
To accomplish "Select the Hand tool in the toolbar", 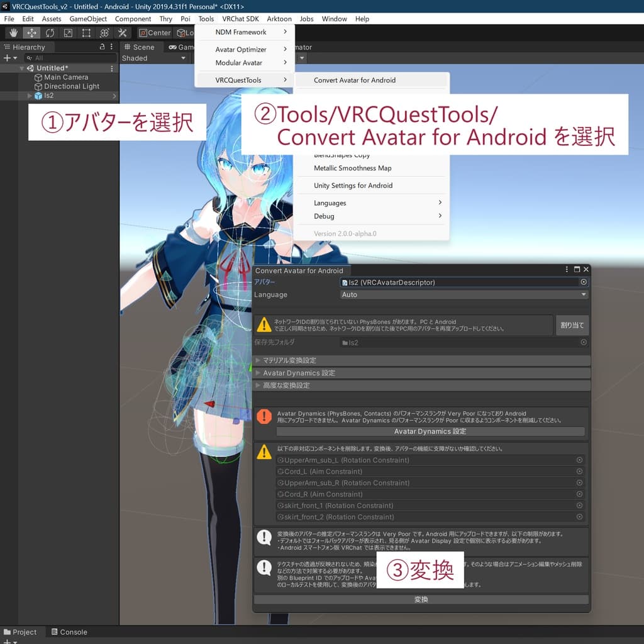I will 13,33.
